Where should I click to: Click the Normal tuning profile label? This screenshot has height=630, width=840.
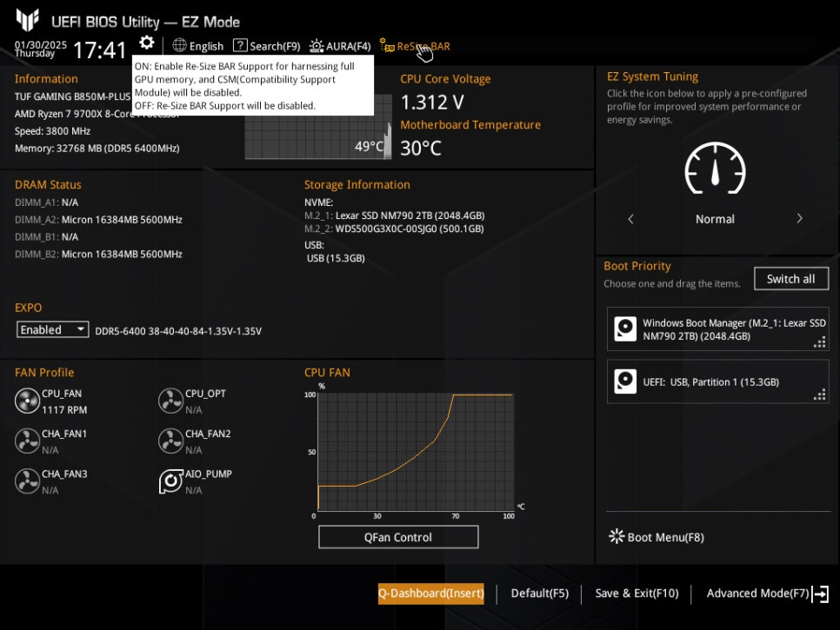click(x=715, y=219)
